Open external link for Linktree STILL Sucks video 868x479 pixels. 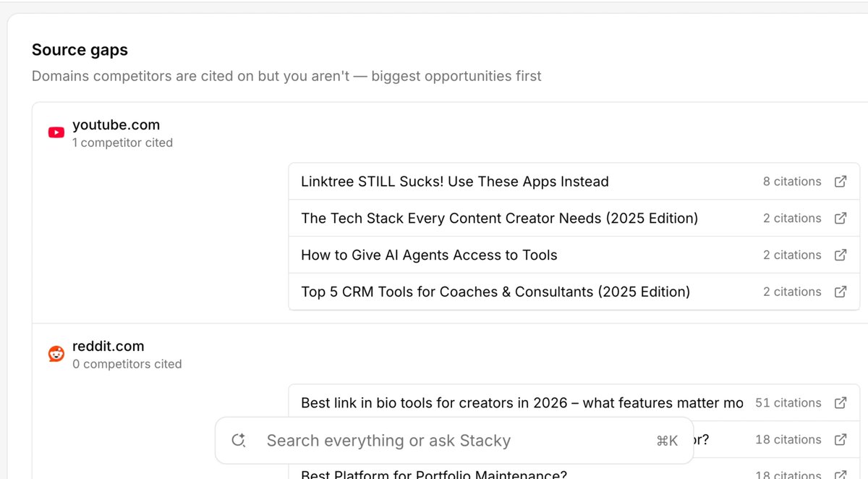click(841, 182)
